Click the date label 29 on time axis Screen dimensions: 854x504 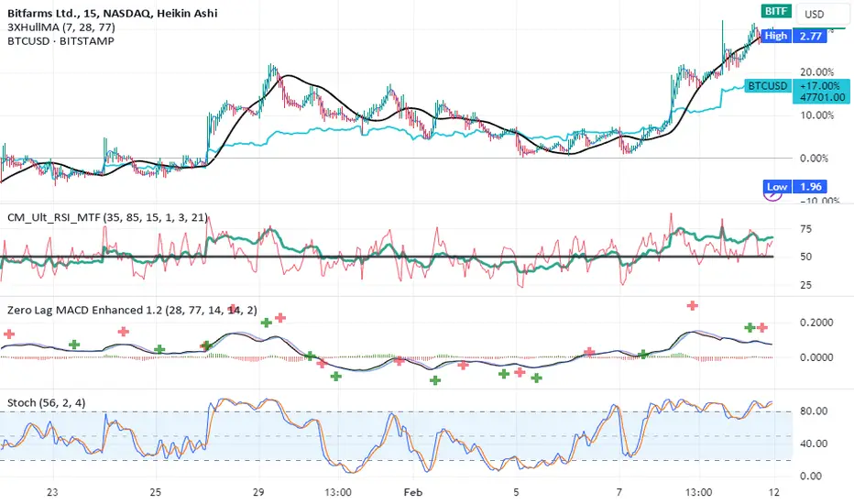258,492
